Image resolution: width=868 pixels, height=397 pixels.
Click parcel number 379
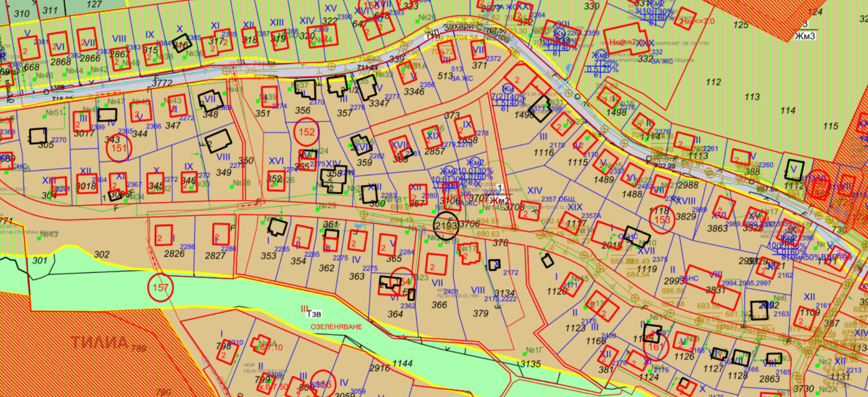[x=481, y=313]
